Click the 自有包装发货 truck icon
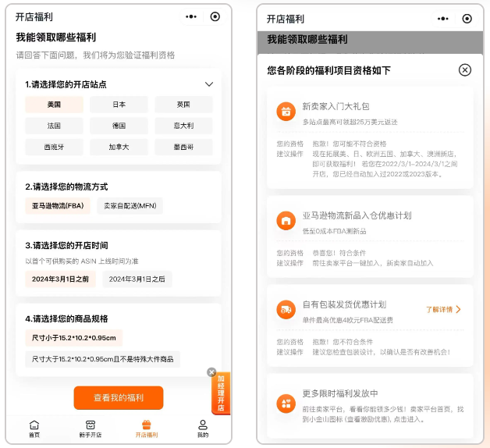 pos(286,310)
